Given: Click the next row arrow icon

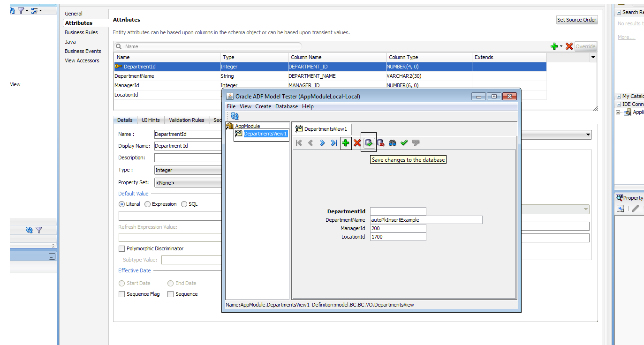Looking at the screenshot, I should pyautogui.click(x=322, y=143).
